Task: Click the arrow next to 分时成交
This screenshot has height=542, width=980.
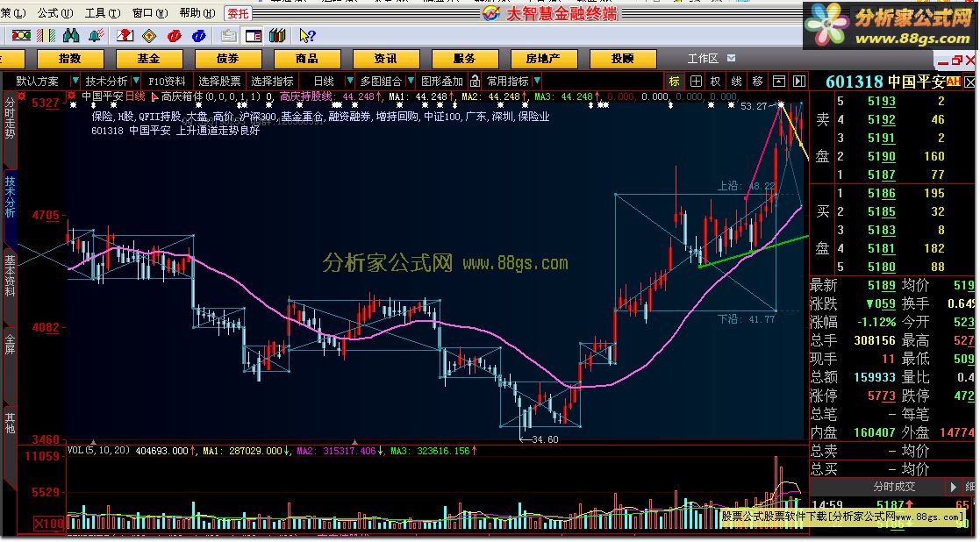Action: tap(953, 487)
